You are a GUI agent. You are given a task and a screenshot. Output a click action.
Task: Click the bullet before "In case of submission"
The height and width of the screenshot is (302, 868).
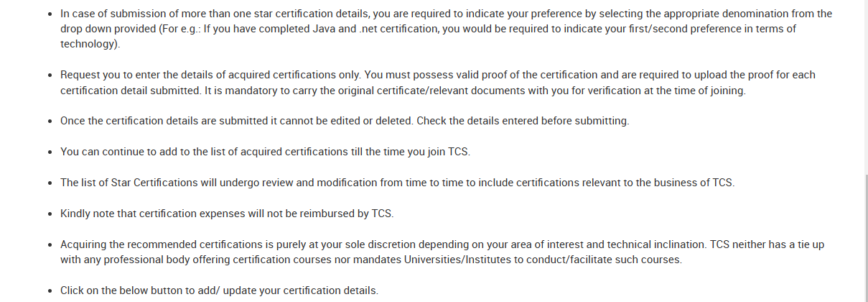(50, 14)
